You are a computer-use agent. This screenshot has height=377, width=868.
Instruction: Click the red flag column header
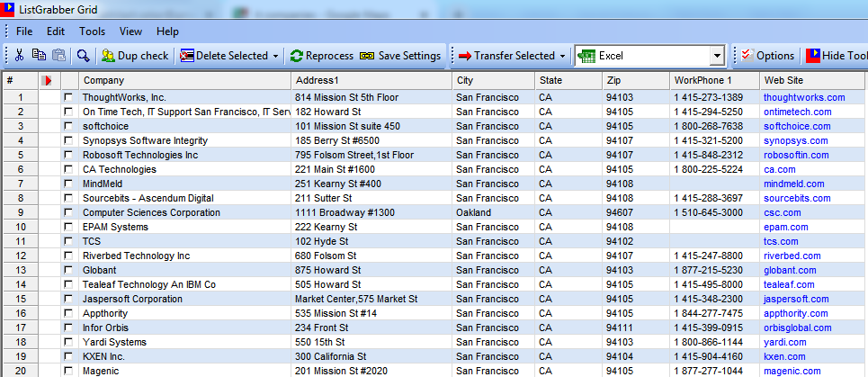click(x=49, y=81)
